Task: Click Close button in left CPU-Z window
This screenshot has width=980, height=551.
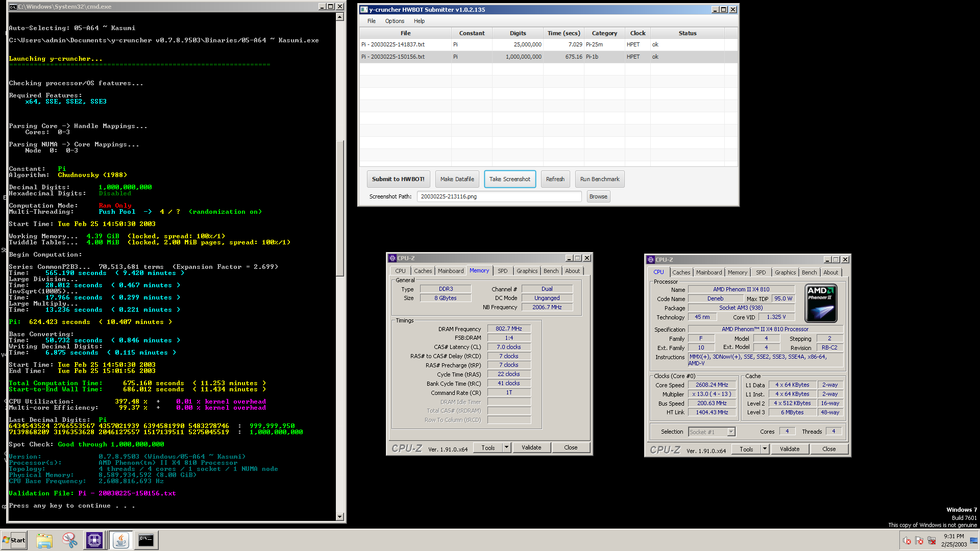Action: click(x=571, y=447)
